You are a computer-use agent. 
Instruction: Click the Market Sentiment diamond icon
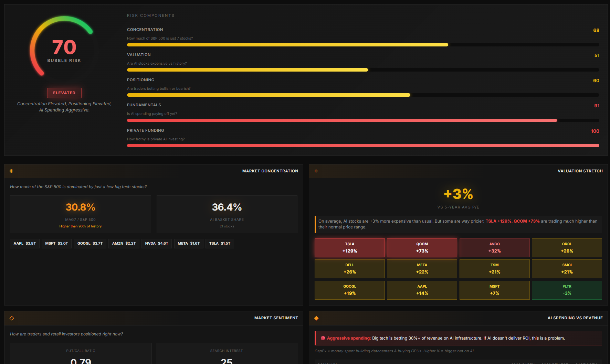pyautogui.click(x=12, y=318)
